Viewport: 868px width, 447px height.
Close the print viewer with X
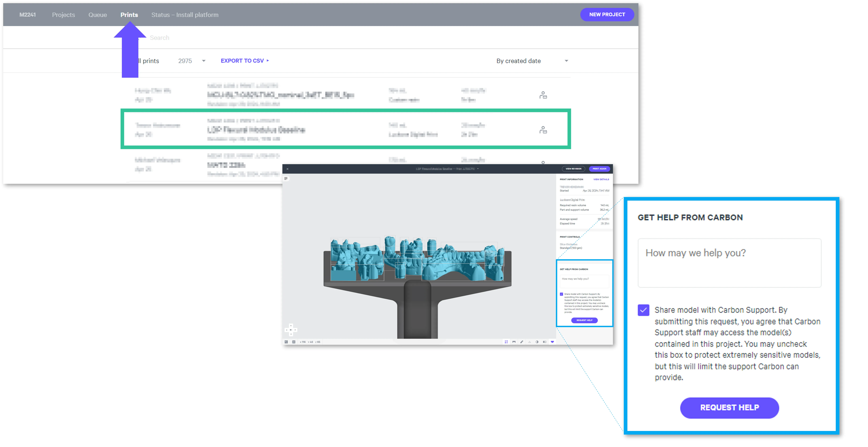tap(287, 169)
